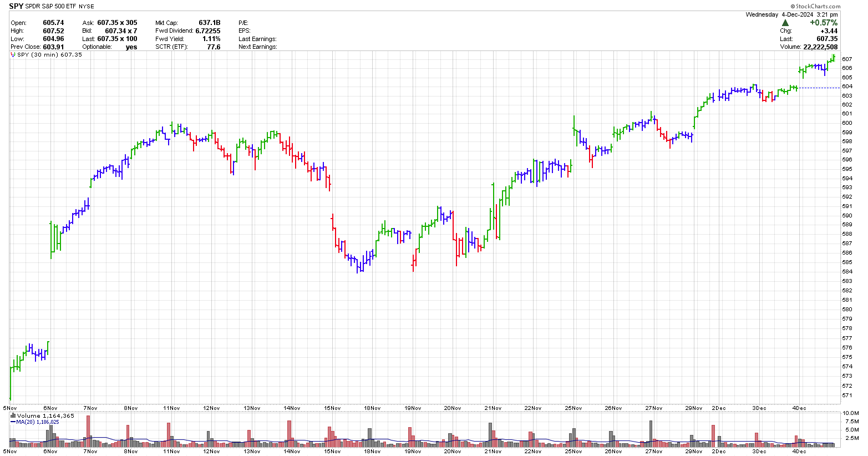
Task: Select the Open value 605.74
Action: click(53, 23)
